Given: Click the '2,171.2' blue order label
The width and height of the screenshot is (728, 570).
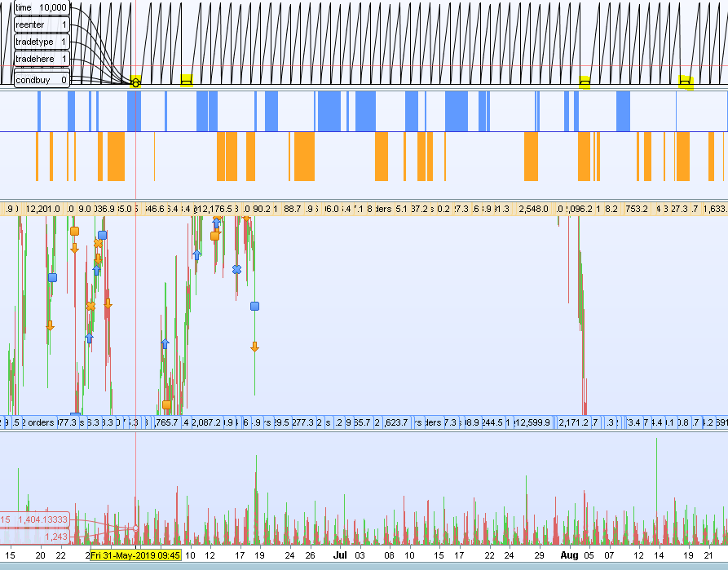Looking at the screenshot, I should 573,422.
